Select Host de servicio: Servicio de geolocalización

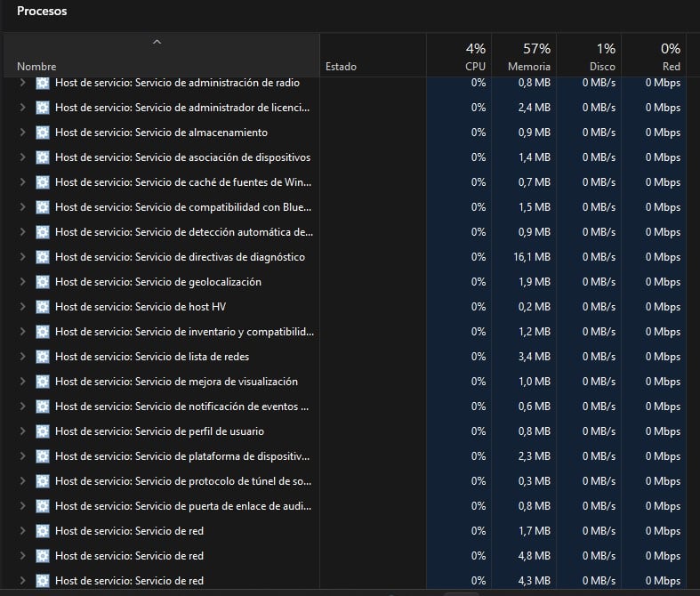tap(158, 282)
